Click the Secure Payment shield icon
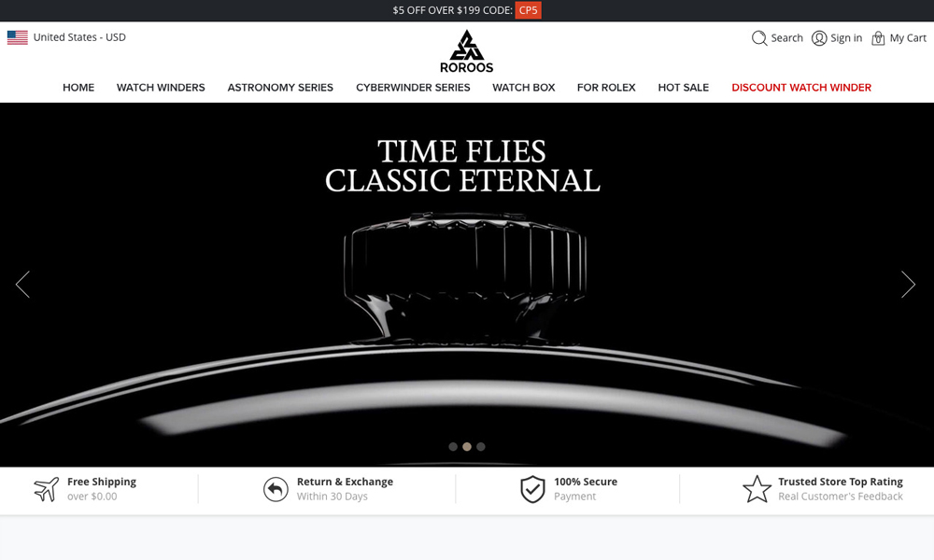 532,489
